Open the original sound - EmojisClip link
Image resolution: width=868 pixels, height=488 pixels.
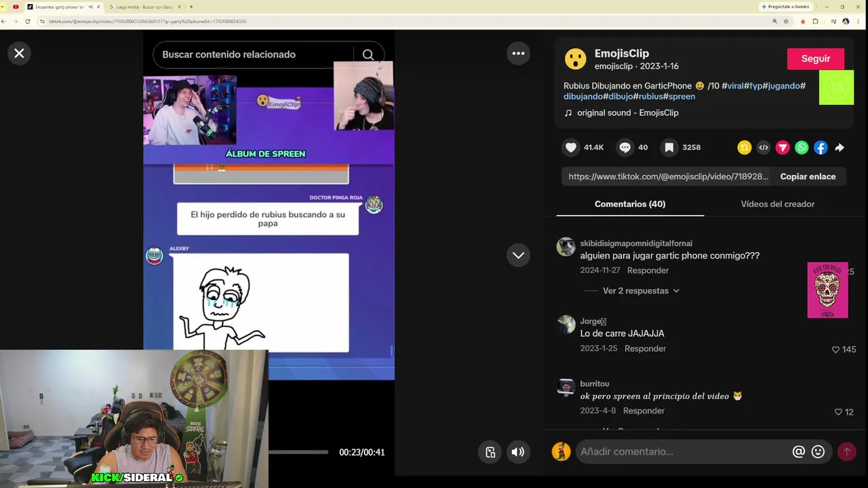(628, 113)
